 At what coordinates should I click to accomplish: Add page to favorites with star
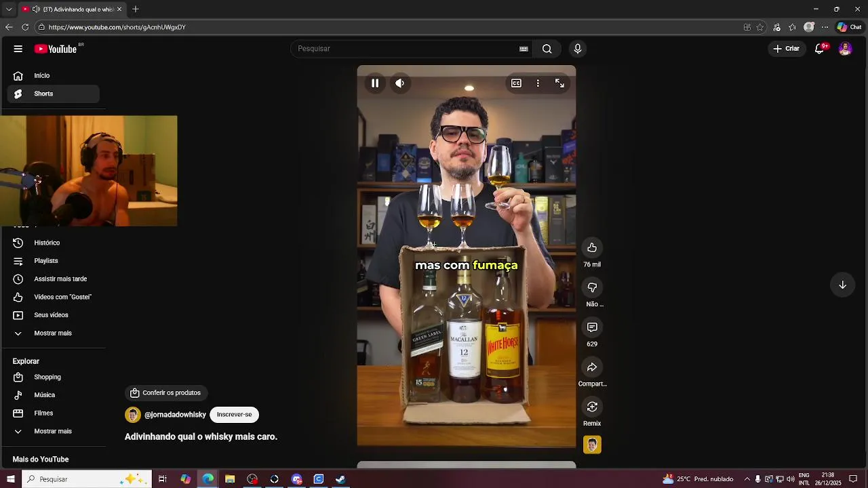coord(760,27)
